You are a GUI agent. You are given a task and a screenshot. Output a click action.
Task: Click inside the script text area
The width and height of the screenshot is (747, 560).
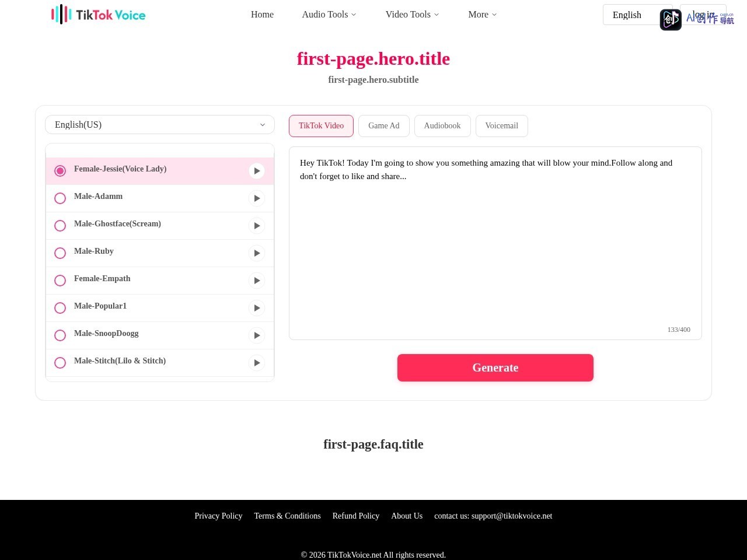point(495,243)
